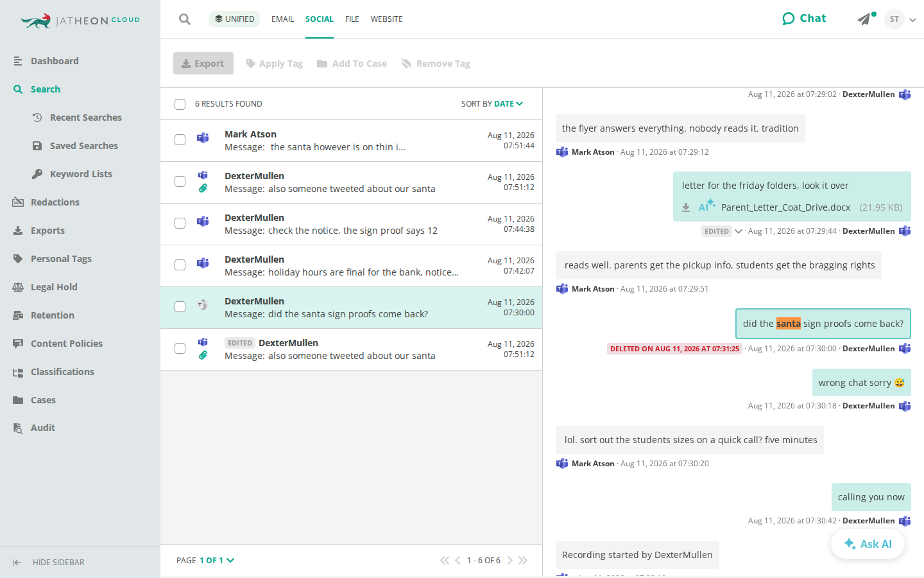Viewport: 924px width, 578px height.
Task: Check the 'did the santa sign proofs' result
Action: click(180, 307)
